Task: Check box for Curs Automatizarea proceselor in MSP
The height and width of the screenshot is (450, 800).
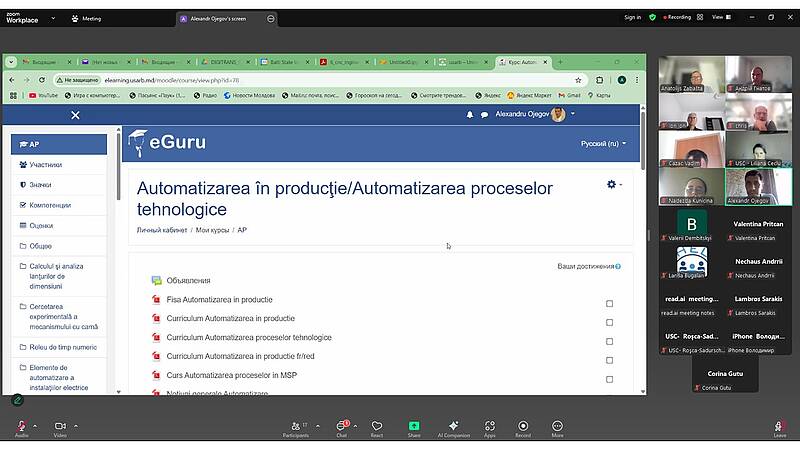Action: pyautogui.click(x=609, y=379)
